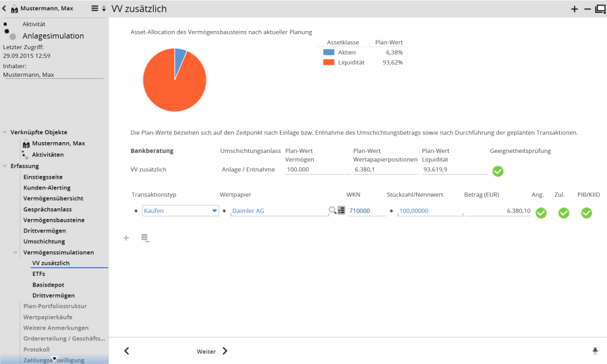Click the Stückzahl/Nennwert input field
Viewport: 607px width, 364px height.
pyautogui.click(x=428, y=211)
